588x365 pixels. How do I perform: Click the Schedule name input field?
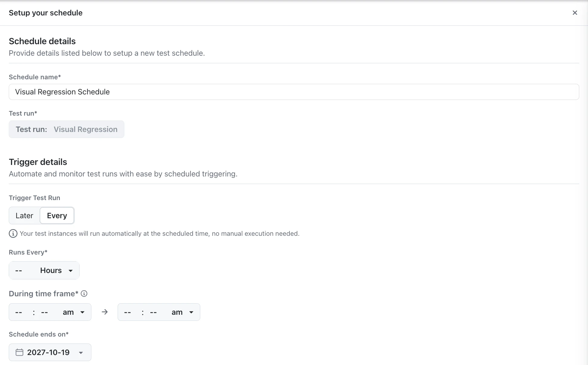[x=294, y=92]
